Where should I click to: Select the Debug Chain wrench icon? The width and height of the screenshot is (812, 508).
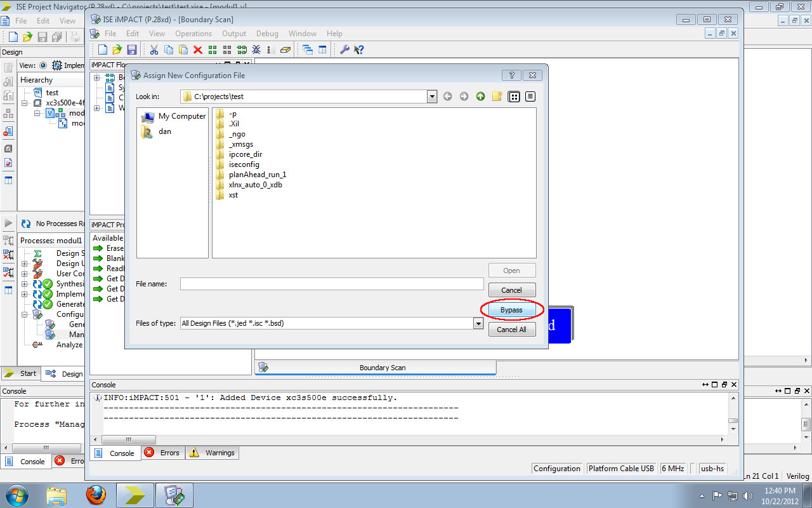(x=346, y=50)
